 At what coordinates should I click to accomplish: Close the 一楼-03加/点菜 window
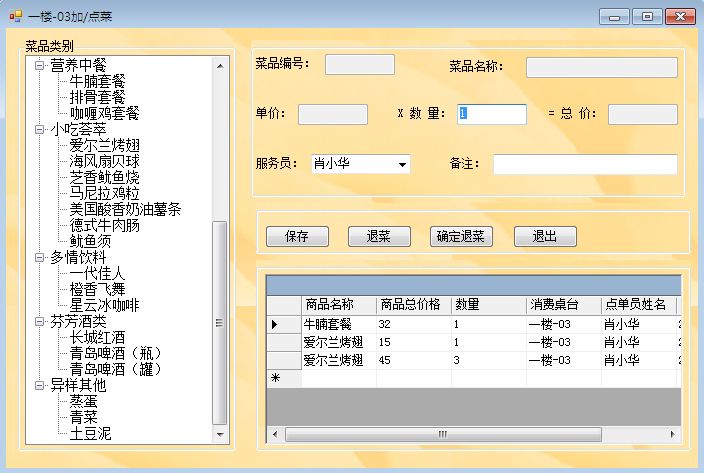[x=680, y=17]
